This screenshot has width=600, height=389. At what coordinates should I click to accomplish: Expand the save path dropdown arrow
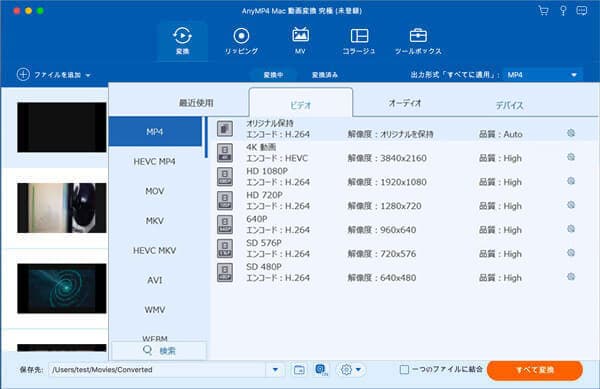tap(275, 370)
